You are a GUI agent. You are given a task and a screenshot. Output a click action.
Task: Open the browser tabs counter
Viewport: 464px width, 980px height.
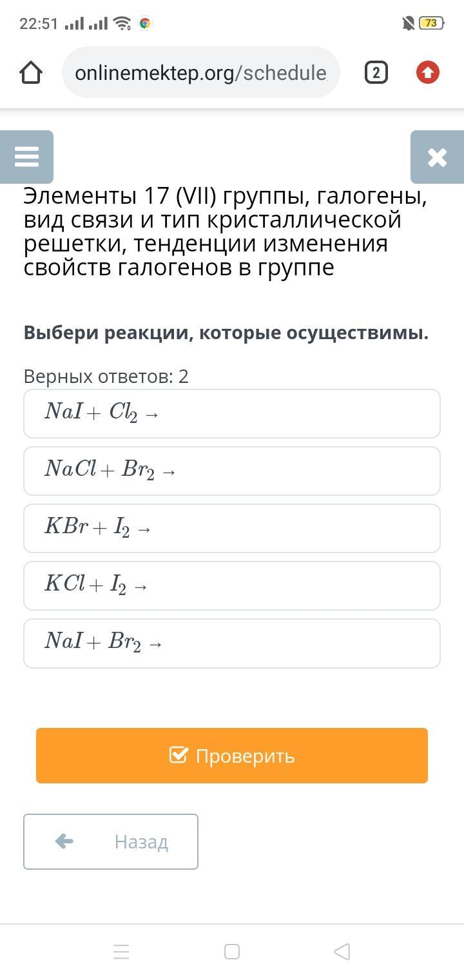point(376,73)
